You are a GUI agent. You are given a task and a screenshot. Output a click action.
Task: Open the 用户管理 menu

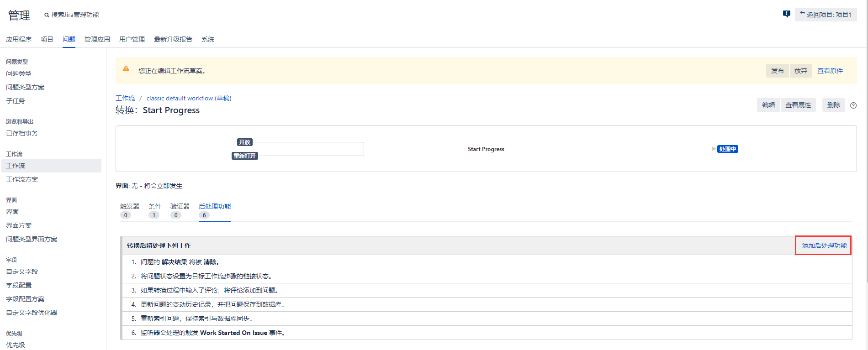pyautogui.click(x=132, y=39)
